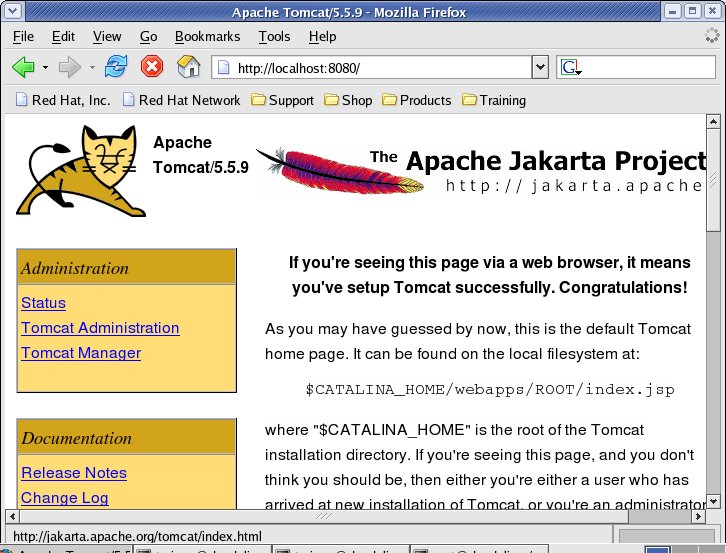Screen dimensions: 726x553
Task: Click the http://localhost:8080/ address field
Action: [372, 68]
